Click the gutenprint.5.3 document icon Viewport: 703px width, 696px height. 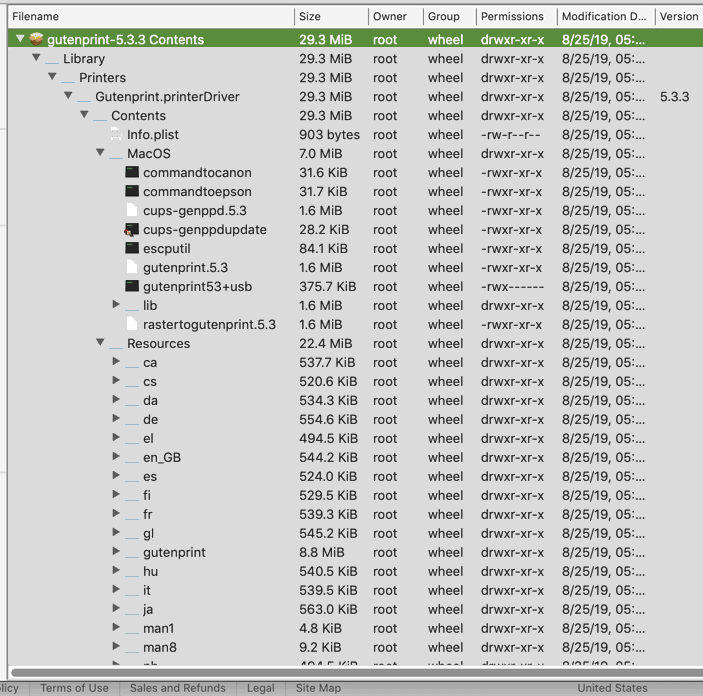click(132, 267)
